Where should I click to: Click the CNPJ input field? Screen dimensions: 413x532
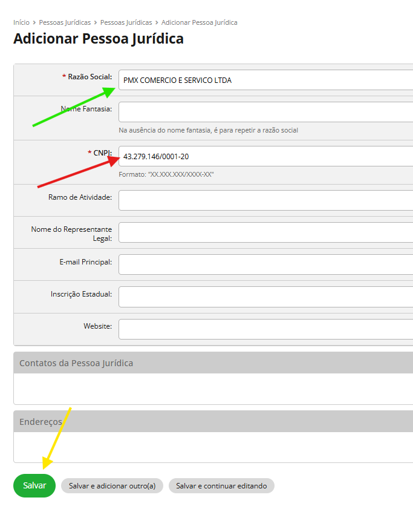tap(266, 156)
